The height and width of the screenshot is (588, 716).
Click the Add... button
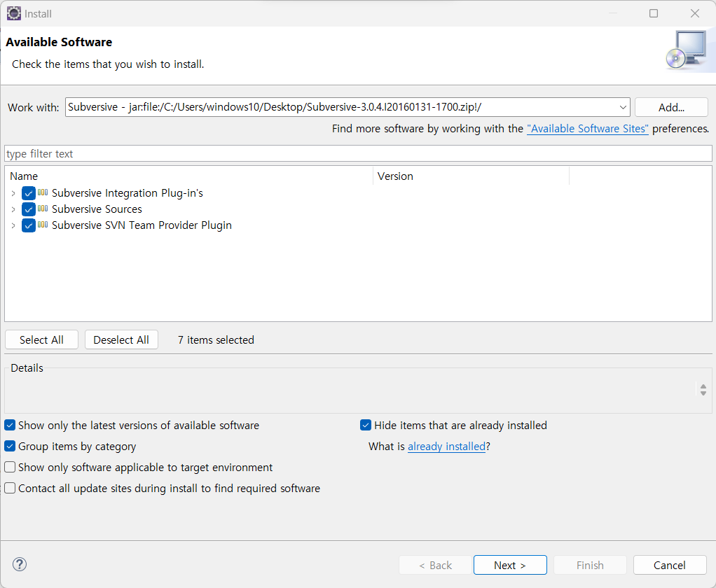671,107
